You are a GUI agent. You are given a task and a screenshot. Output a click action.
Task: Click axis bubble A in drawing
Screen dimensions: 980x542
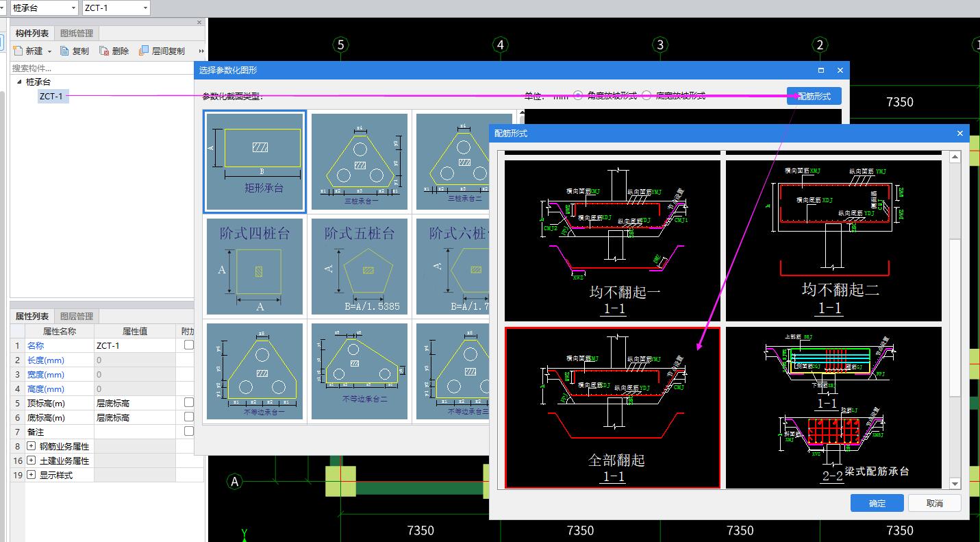tap(236, 482)
